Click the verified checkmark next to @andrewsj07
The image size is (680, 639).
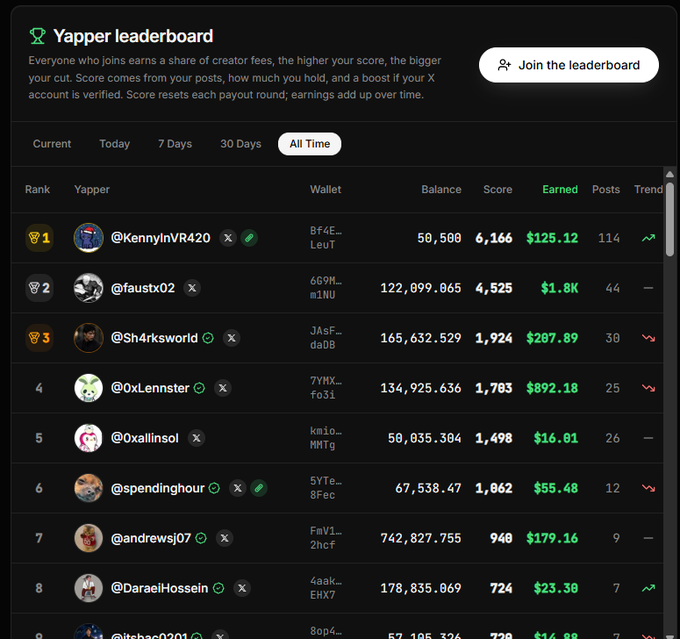pos(201,538)
